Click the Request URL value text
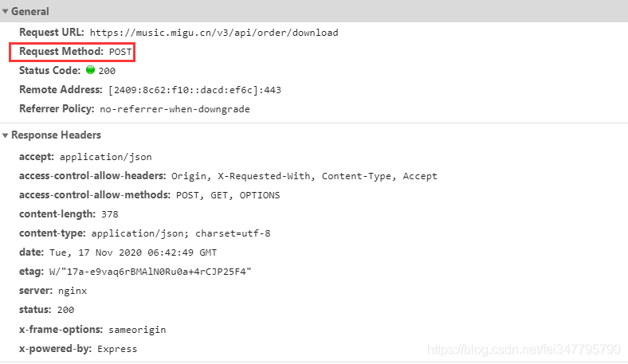 (214, 33)
